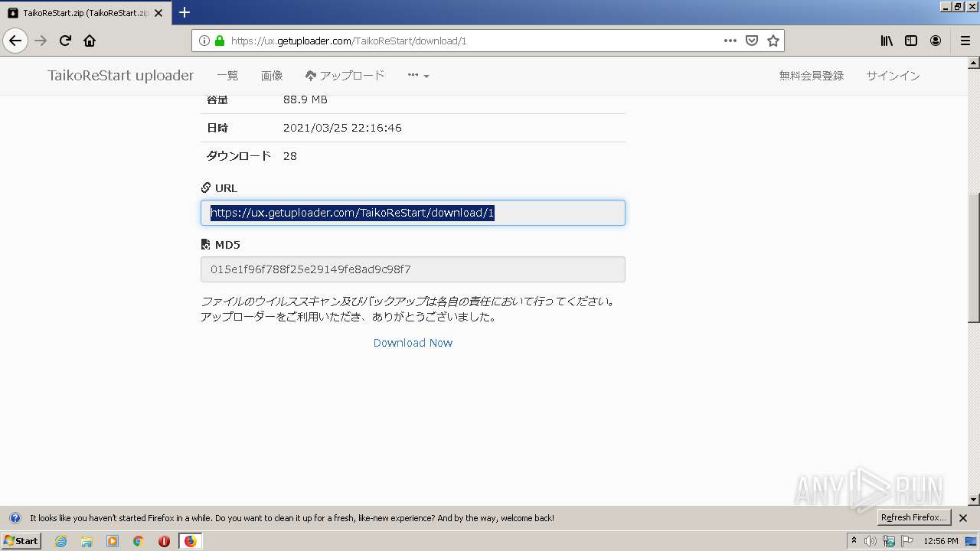Click the URL label with link icon
Viewport: 980px width, 551px height.
click(219, 188)
